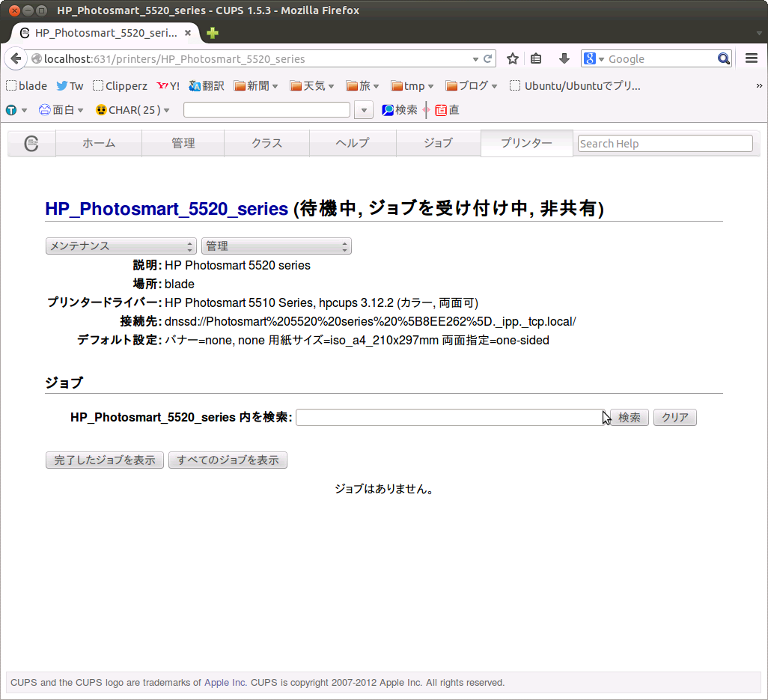Viewport: 768px width, 700px height.
Task: Open the tab list dropdown arrow
Action: [x=759, y=33]
